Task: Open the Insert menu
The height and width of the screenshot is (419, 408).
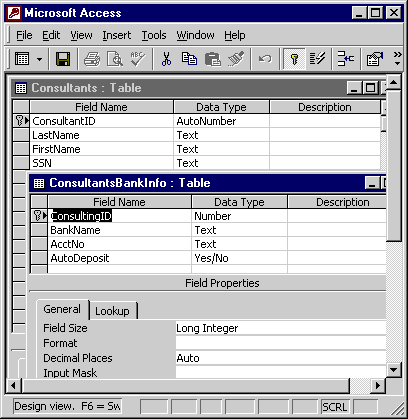Action: pyautogui.click(x=117, y=35)
